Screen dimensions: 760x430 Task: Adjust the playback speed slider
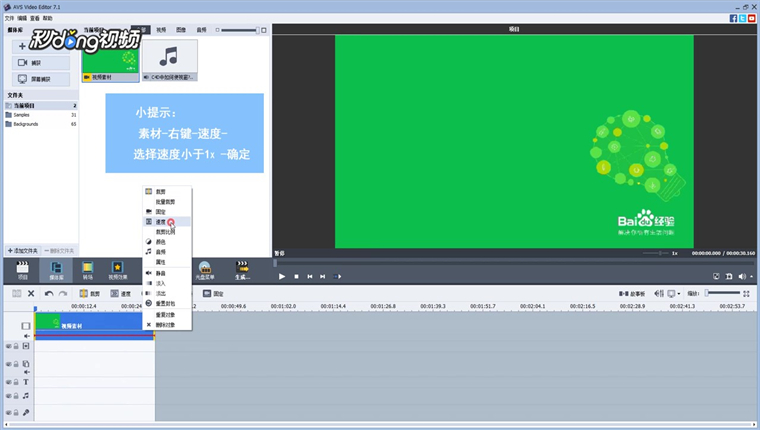point(656,253)
